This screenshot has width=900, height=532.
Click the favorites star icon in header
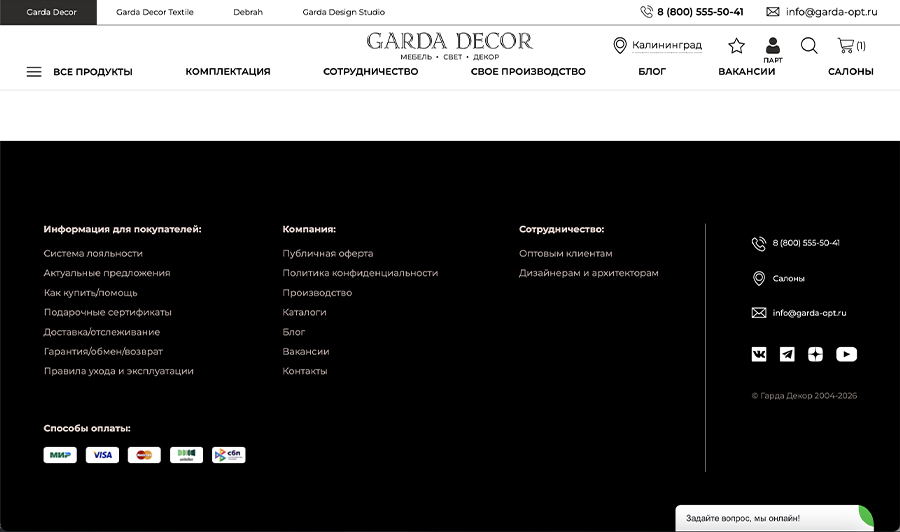[x=736, y=45]
